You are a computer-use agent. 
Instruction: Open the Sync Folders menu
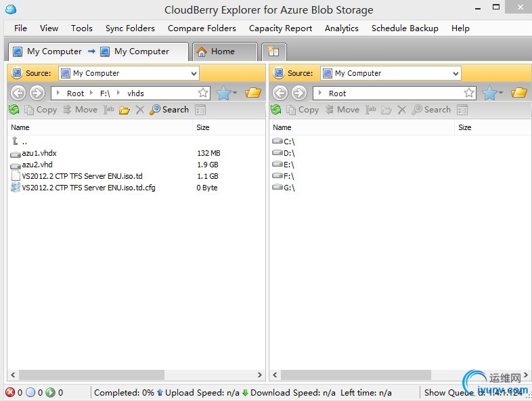tap(130, 28)
